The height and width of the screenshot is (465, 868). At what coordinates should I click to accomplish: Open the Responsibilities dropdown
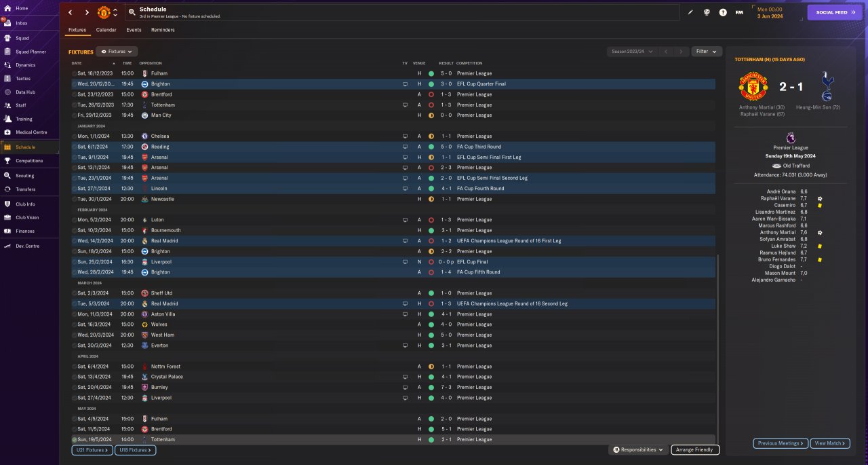(x=637, y=449)
